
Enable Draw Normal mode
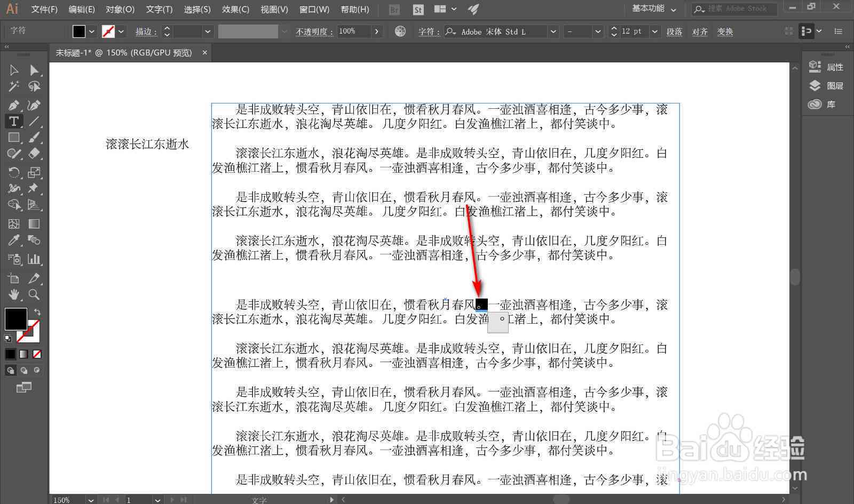10,370
